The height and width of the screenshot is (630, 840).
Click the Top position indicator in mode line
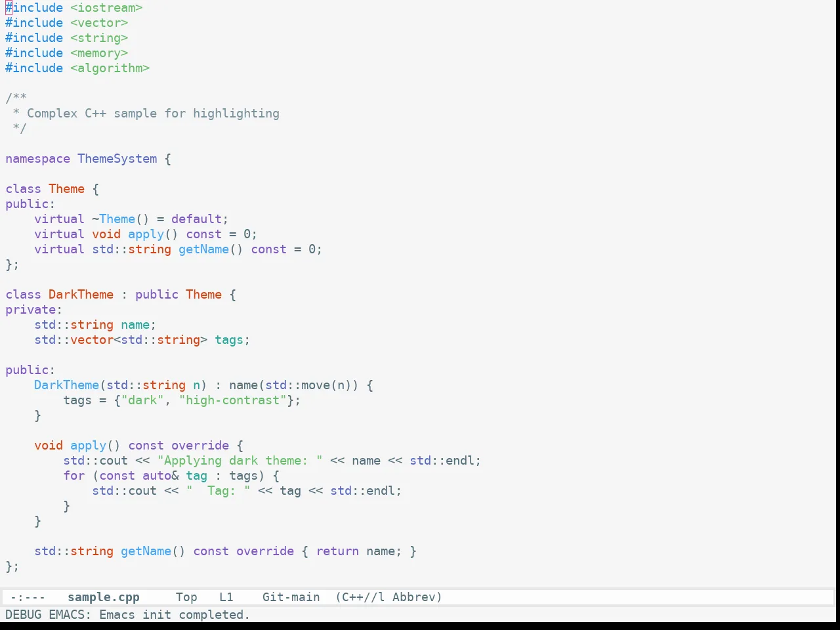coord(186,597)
